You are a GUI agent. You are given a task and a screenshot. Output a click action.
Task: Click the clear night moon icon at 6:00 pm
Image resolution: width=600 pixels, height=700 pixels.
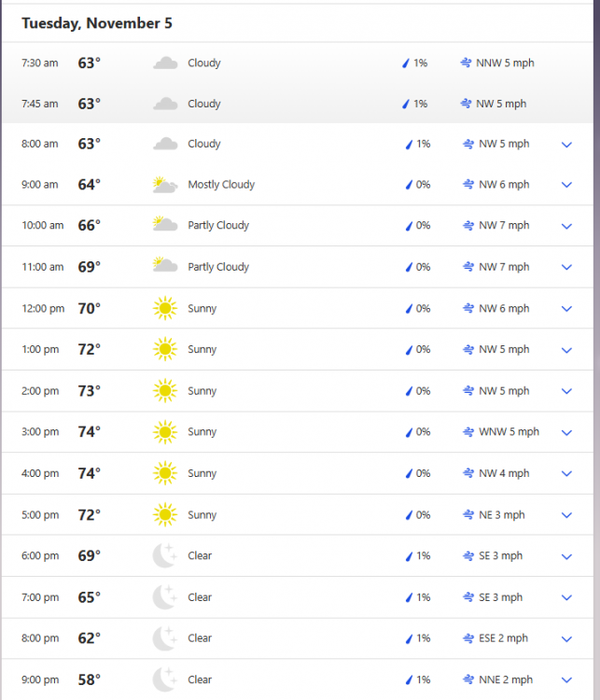tap(165, 556)
